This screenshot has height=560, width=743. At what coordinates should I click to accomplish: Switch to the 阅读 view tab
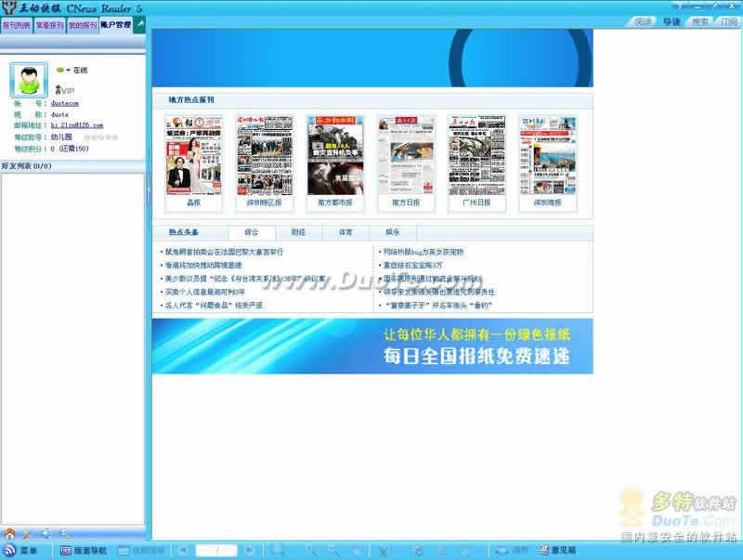[643, 21]
